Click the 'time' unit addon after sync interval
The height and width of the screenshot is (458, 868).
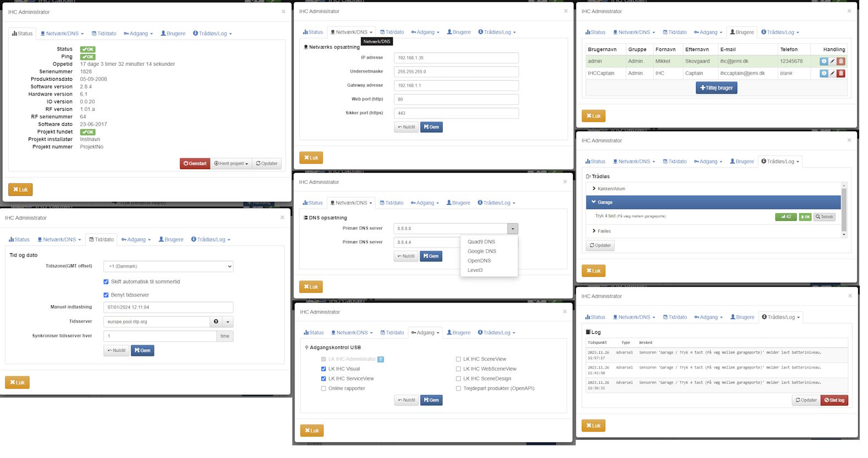[x=225, y=336]
